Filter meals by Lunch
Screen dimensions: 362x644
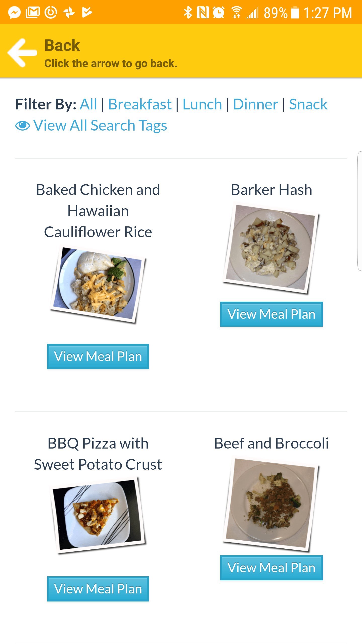(x=202, y=104)
